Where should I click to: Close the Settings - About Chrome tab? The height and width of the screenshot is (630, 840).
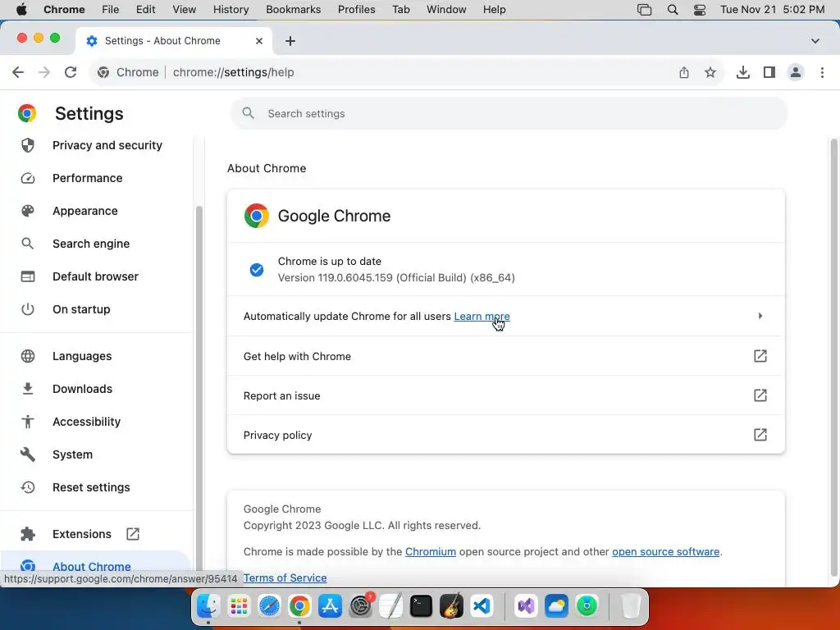[x=259, y=41]
